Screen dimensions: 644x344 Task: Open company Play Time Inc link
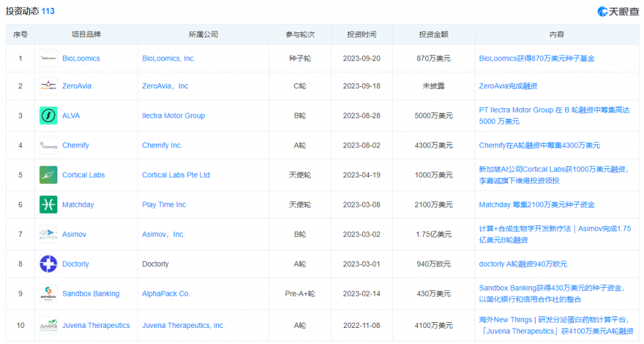pyautogui.click(x=164, y=204)
